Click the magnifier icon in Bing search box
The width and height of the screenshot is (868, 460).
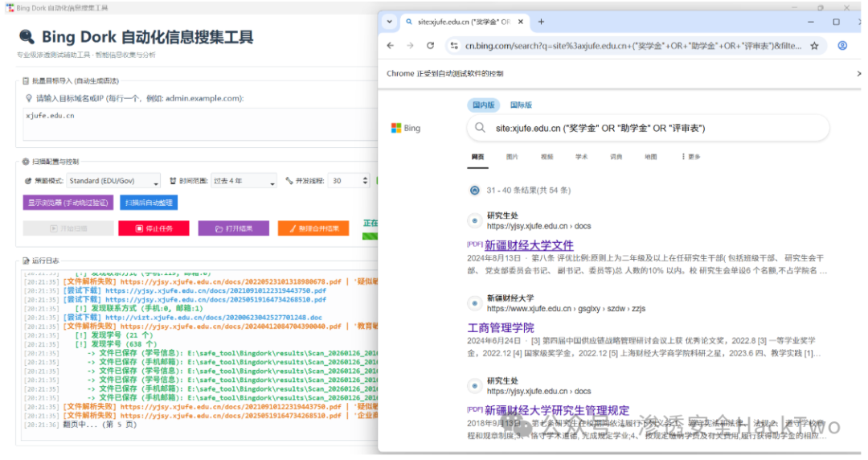pos(480,128)
